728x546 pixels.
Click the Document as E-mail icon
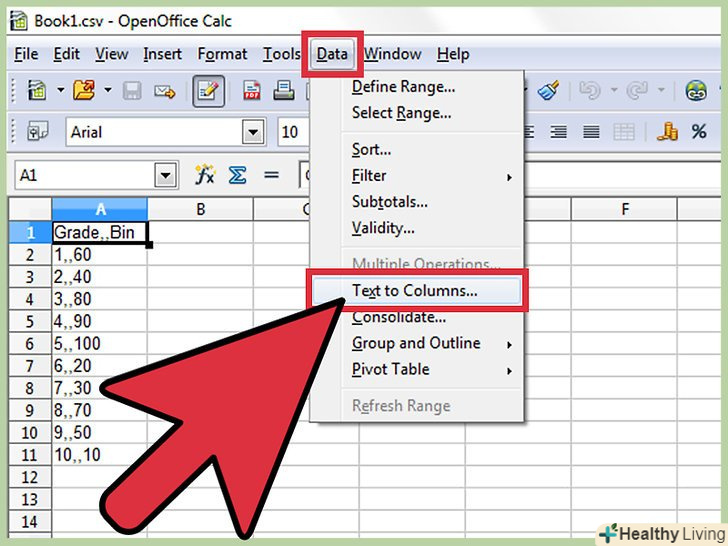coord(165,91)
